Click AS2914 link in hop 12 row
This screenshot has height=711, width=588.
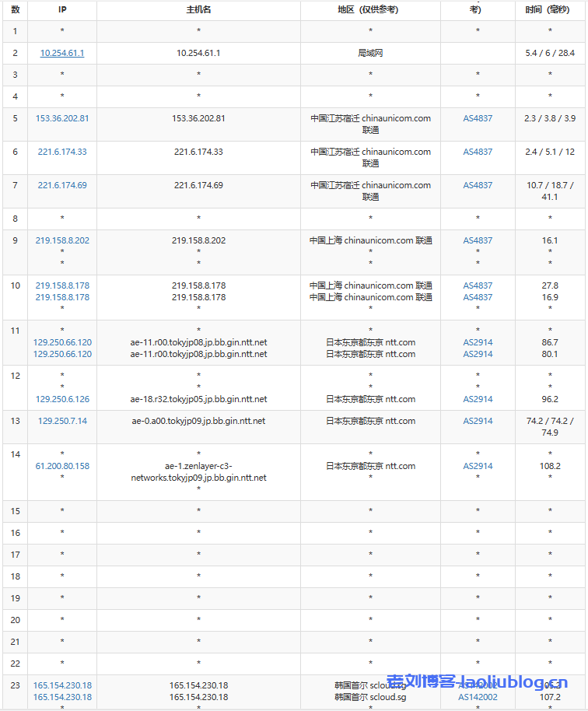pos(478,399)
